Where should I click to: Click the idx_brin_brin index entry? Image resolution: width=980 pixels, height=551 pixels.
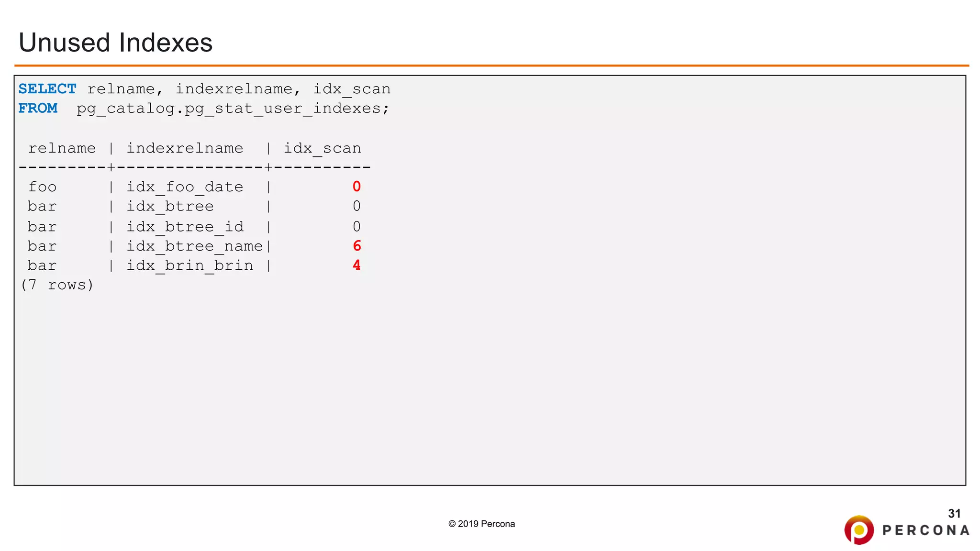189,265
